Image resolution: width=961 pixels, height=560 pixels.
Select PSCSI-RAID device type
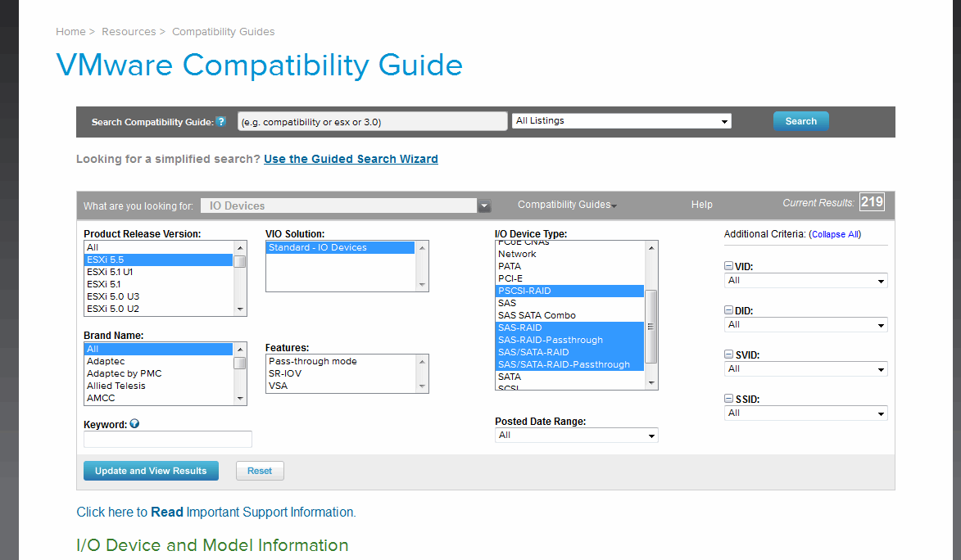click(569, 291)
